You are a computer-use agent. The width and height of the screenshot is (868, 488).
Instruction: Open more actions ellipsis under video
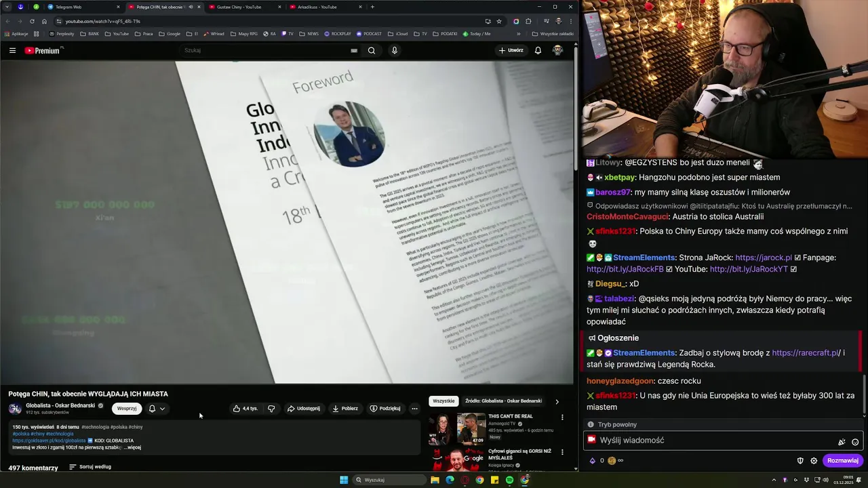(414, 409)
